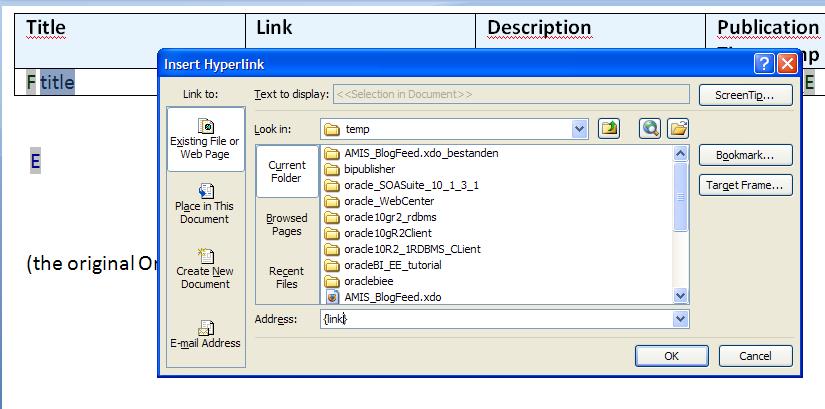Choose Create New Document option

pos(205,268)
